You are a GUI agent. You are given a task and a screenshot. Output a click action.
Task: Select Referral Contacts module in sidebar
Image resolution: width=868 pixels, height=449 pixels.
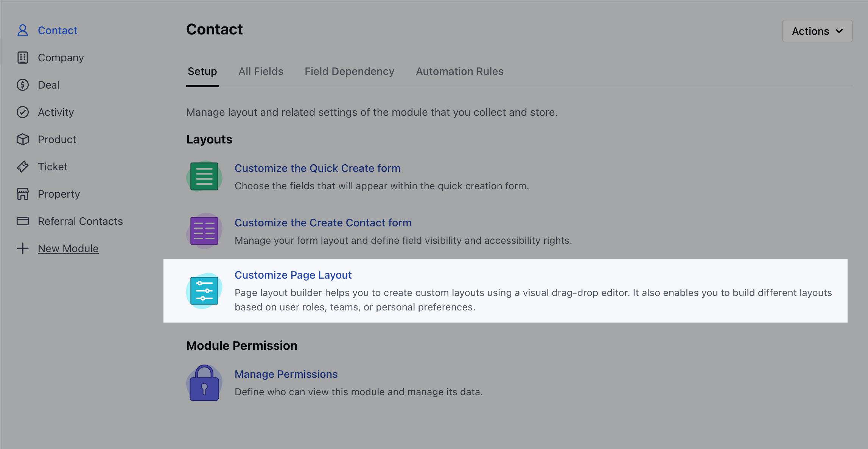click(x=80, y=221)
